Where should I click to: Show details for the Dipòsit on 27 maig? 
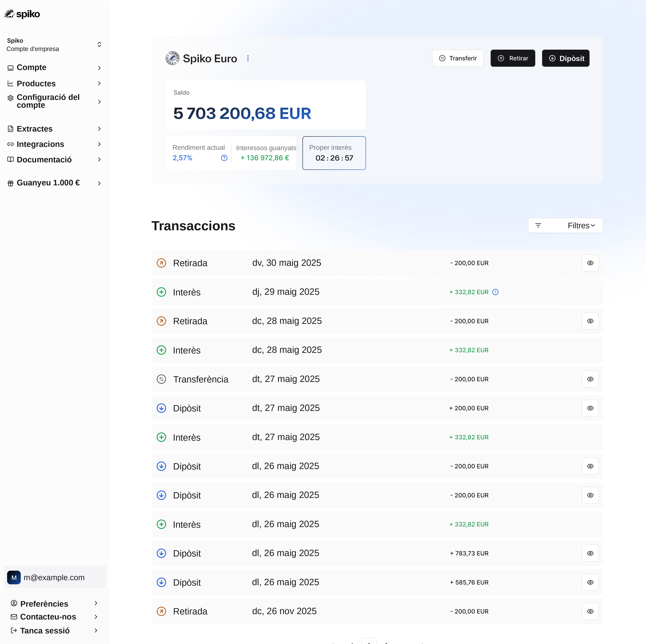pyautogui.click(x=590, y=408)
